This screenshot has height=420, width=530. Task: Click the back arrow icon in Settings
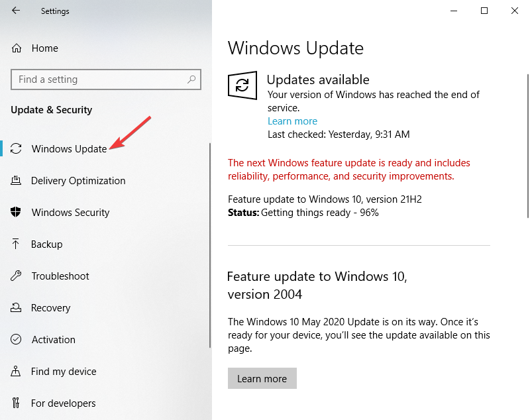(16, 11)
